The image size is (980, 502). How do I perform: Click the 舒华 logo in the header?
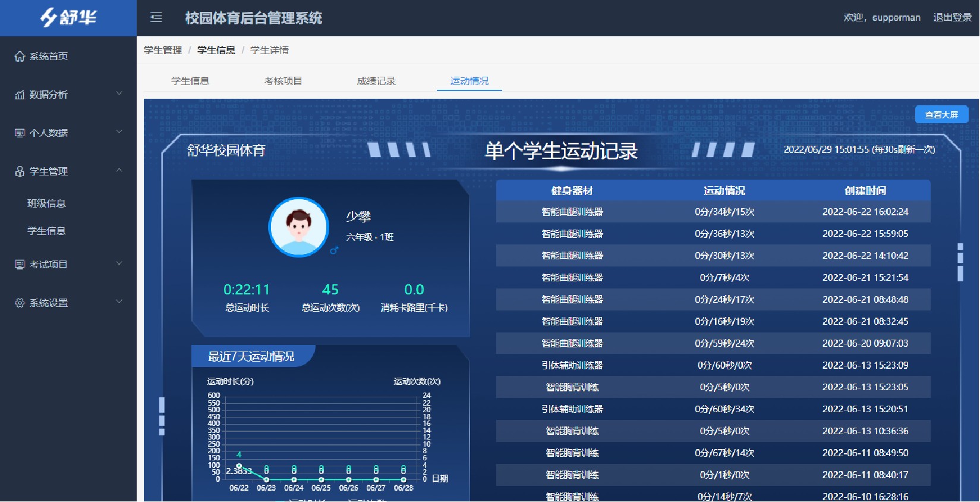point(68,18)
